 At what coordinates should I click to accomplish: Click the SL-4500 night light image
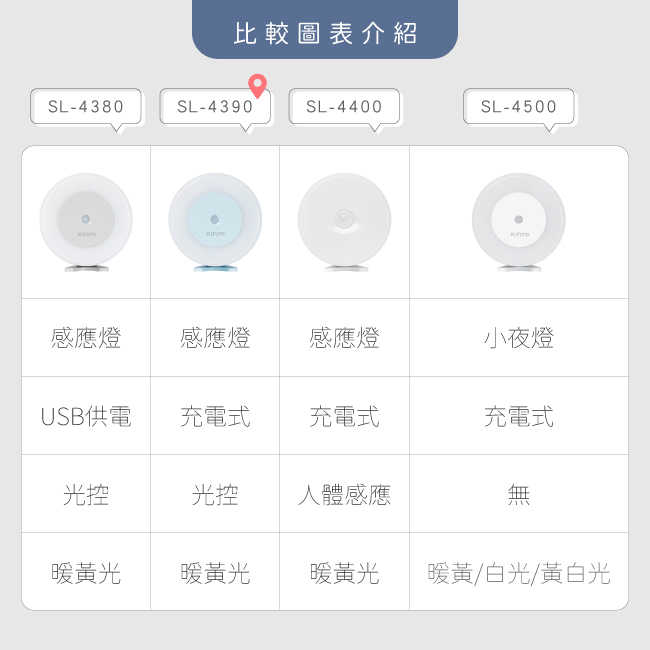pyautogui.click(x=518, y=221)
